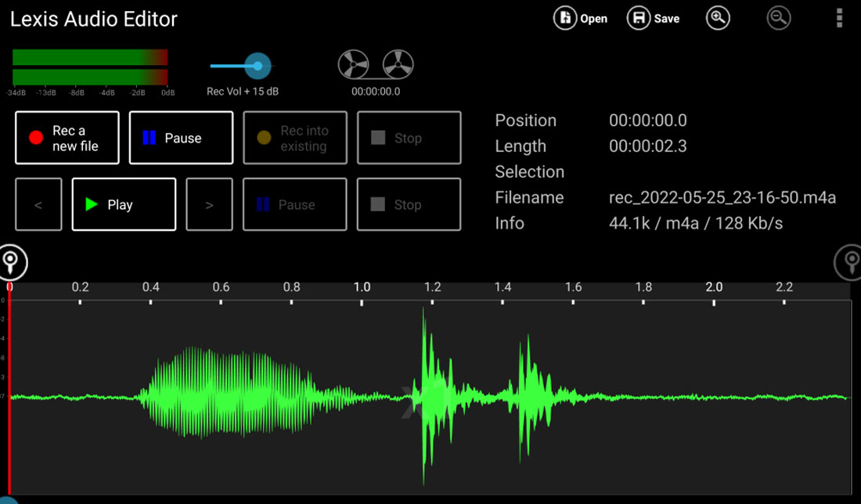Select the right selection pin marker
This screenshot has height=504, width=861.
pos(849,263)
